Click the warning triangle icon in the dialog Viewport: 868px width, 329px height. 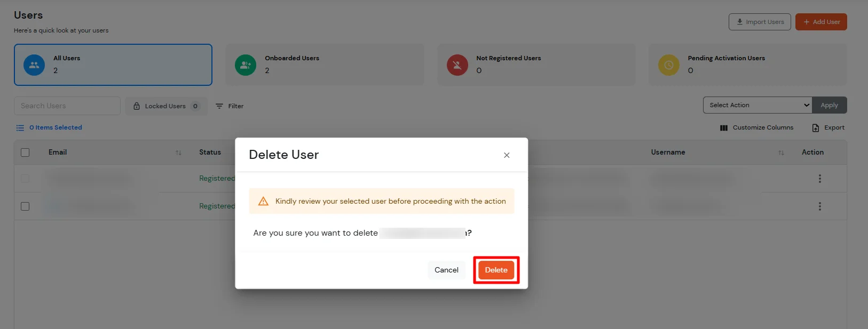coord(263,201)
